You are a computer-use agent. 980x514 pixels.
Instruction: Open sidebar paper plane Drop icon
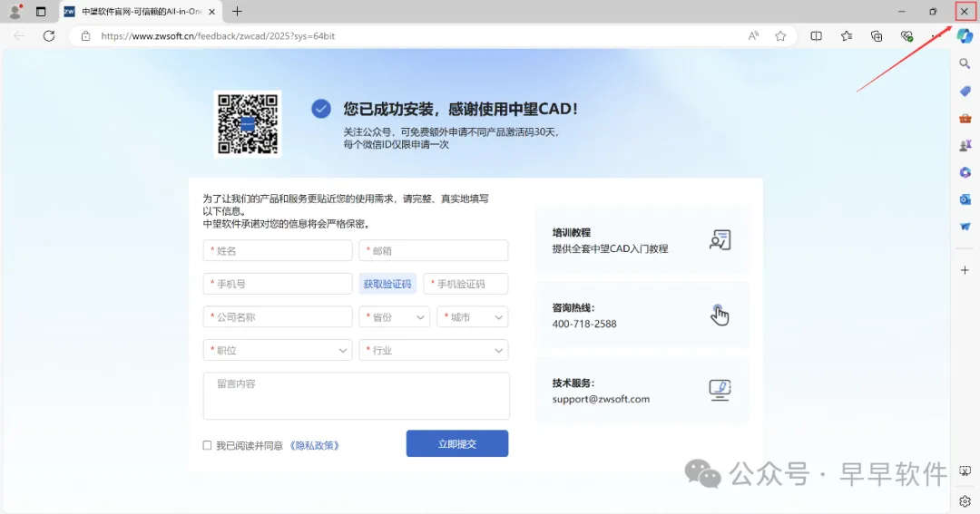965,227
